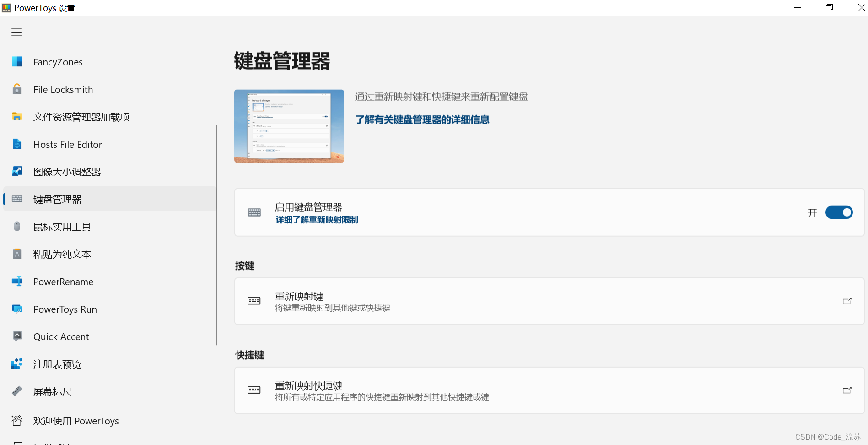
Task: Select 图像大小调整器 label in sidebar
Action: (67, 172)
